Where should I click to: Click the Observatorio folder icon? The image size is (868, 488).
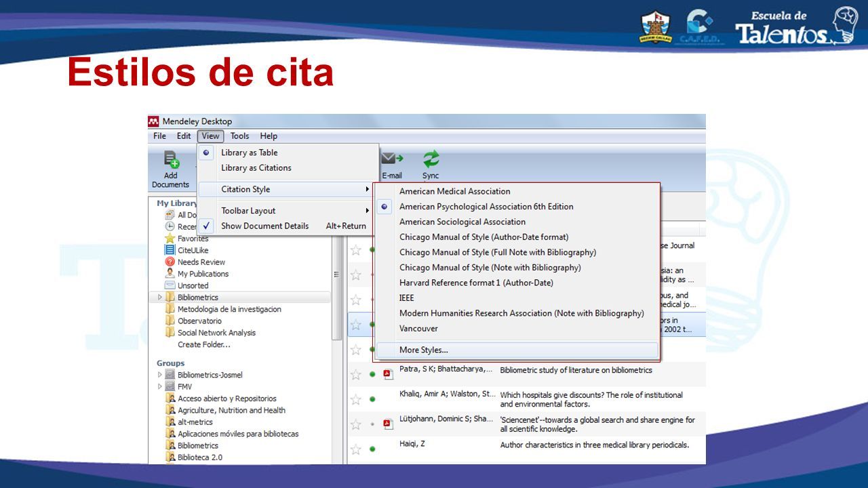(x=170, y=321)
